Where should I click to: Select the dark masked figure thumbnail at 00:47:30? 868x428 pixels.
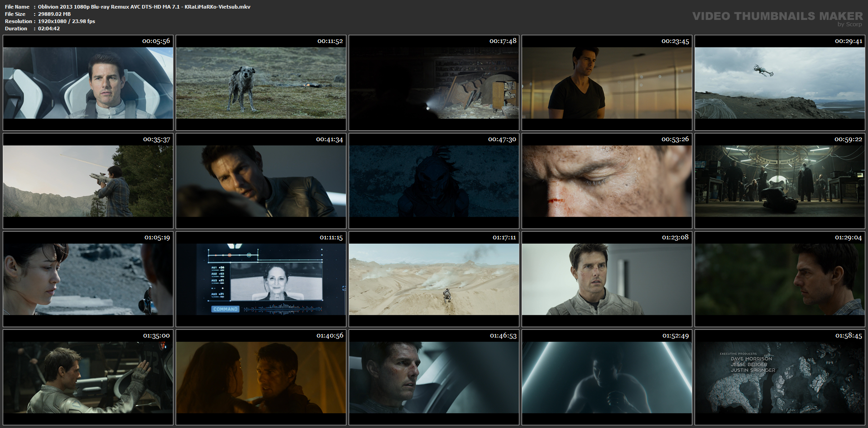(x=434, y=181)
